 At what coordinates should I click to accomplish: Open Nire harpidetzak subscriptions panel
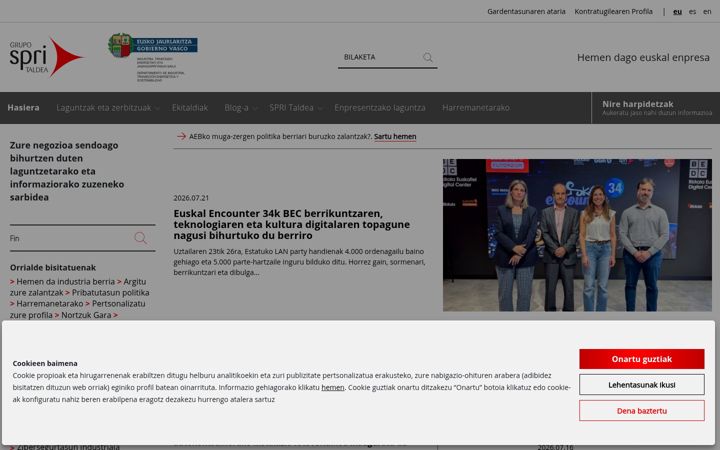pyautogui.click(x=656, y=108)
